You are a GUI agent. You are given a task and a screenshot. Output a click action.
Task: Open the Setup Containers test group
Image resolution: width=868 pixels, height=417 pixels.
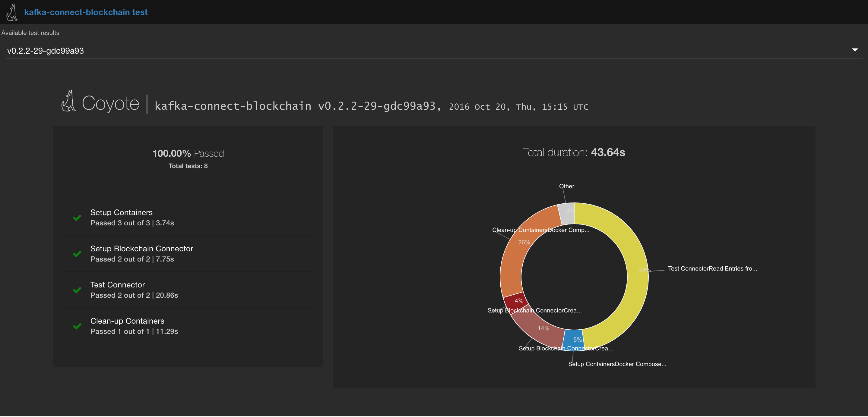188,218
